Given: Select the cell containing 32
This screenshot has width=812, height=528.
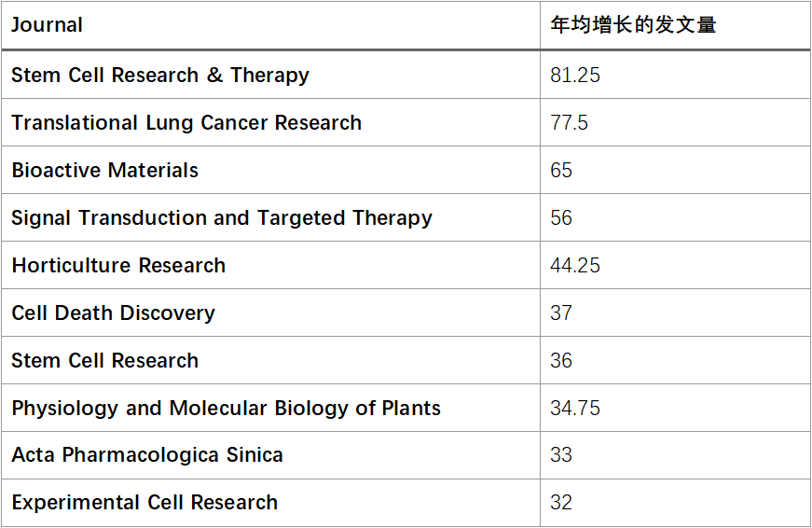Looking at the screenshot, I should coord(675,503).
